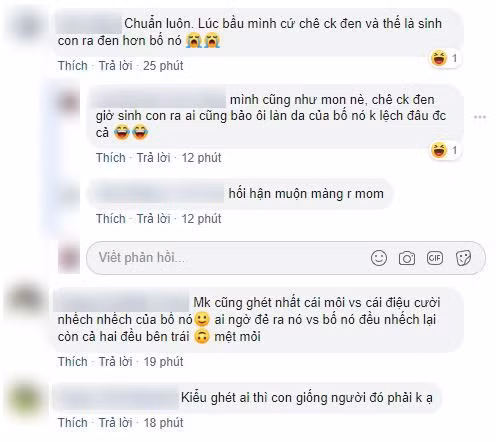Like the 'mình cũng như mon nè' reply
The image size is (496, 442).
[111, 158]
